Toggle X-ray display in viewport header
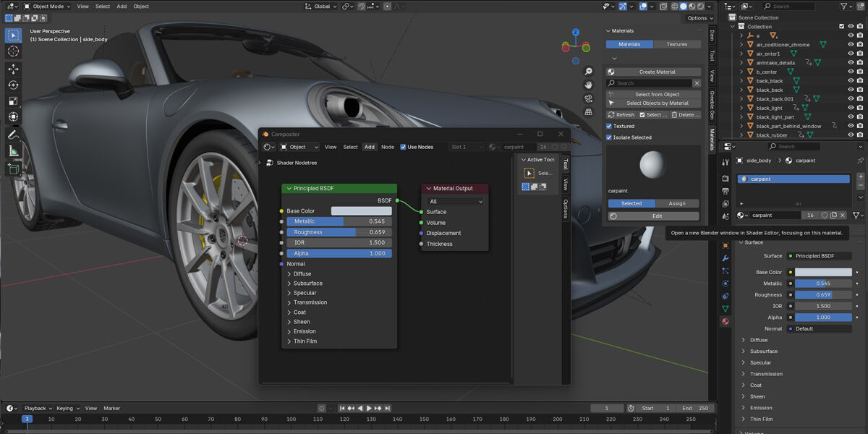 coord(662,6)
